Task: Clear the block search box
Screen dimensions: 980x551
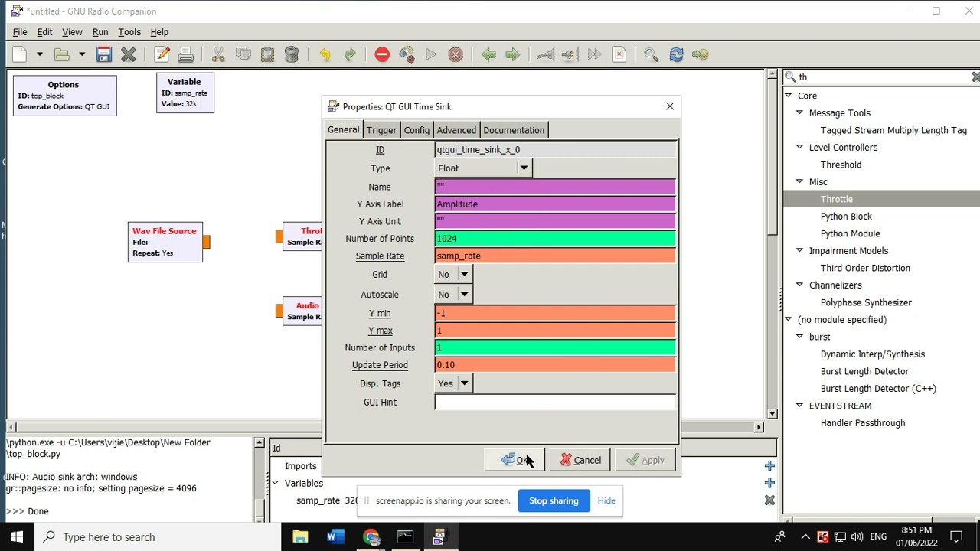Action: click(975, 77)
